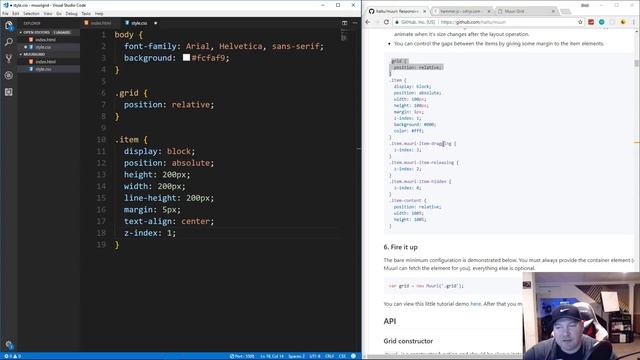Screen dimensions: 640x360
Task: Click the split editor icon
Action: coord(344,23)
